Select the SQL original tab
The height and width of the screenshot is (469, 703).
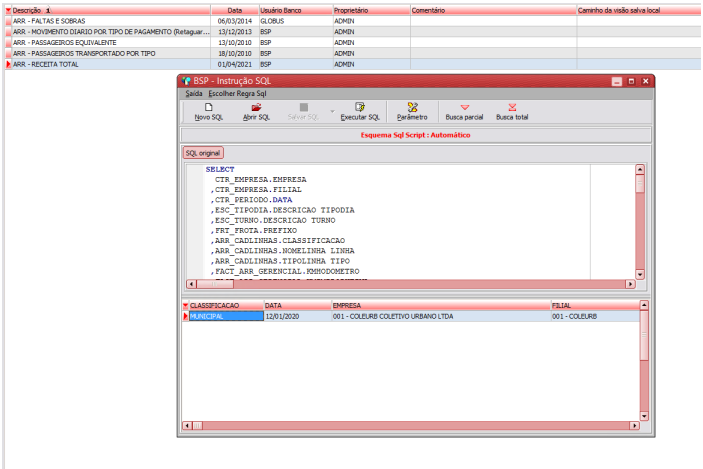tap(203, 153)
